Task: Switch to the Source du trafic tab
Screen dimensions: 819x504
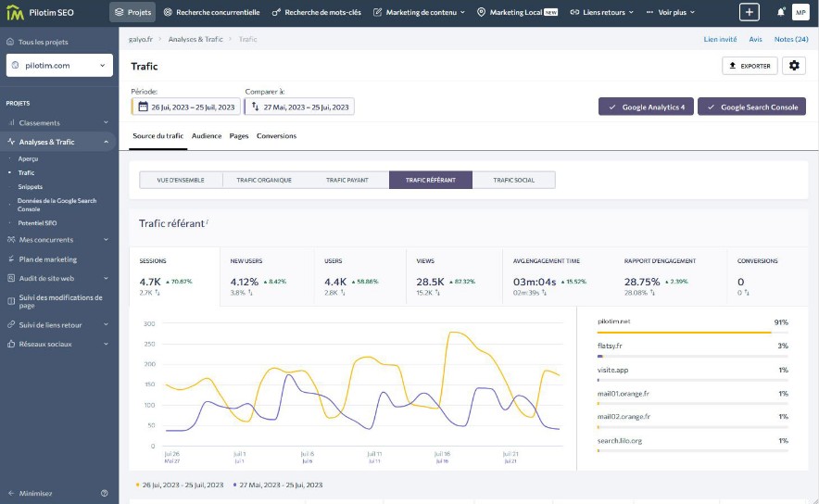Action: pyautogui.click(x=157, y=136)
